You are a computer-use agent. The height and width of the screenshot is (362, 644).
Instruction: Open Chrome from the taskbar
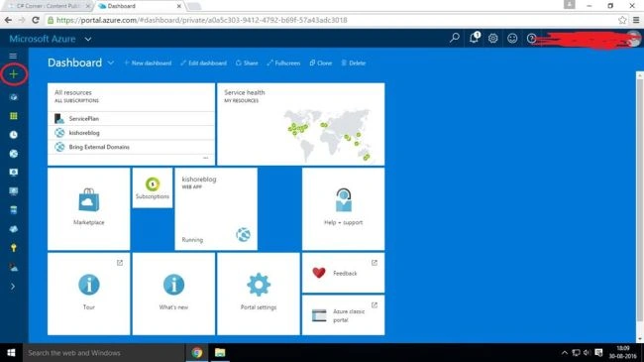click(x=197, y=352)
